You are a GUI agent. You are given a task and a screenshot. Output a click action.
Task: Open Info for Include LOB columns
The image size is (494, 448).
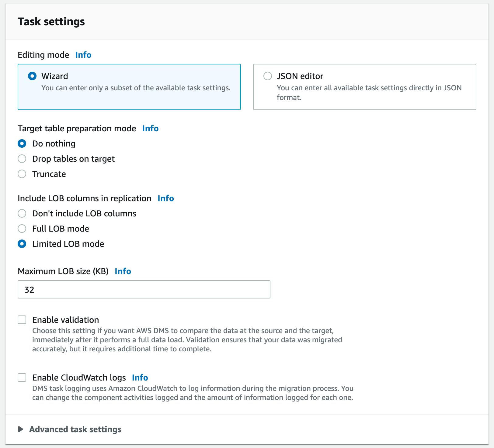click(x=165, y=198)
